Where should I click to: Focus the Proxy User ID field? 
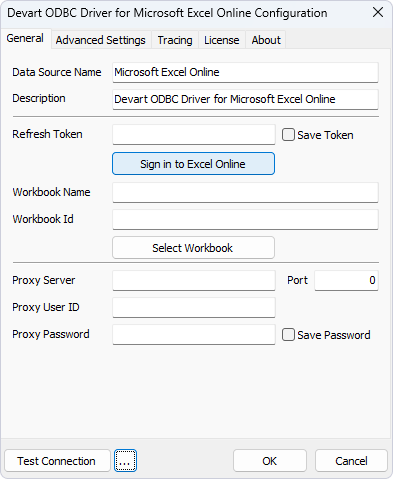coord(194,307)
